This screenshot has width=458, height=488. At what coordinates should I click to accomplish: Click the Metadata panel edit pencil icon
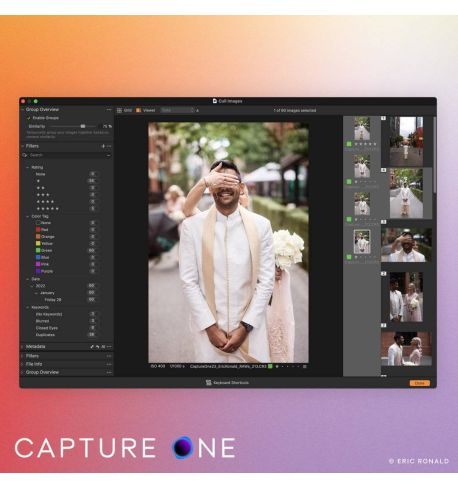pos(92,347)
